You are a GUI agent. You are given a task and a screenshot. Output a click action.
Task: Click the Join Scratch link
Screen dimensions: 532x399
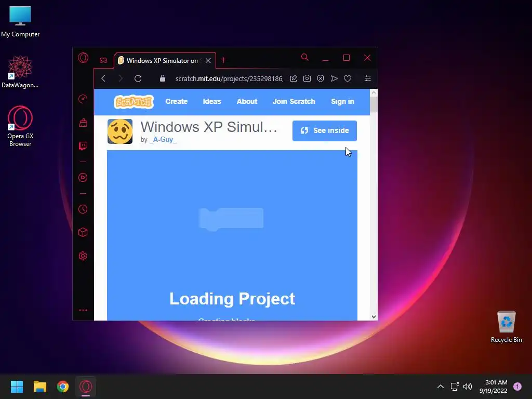[294, 101]
